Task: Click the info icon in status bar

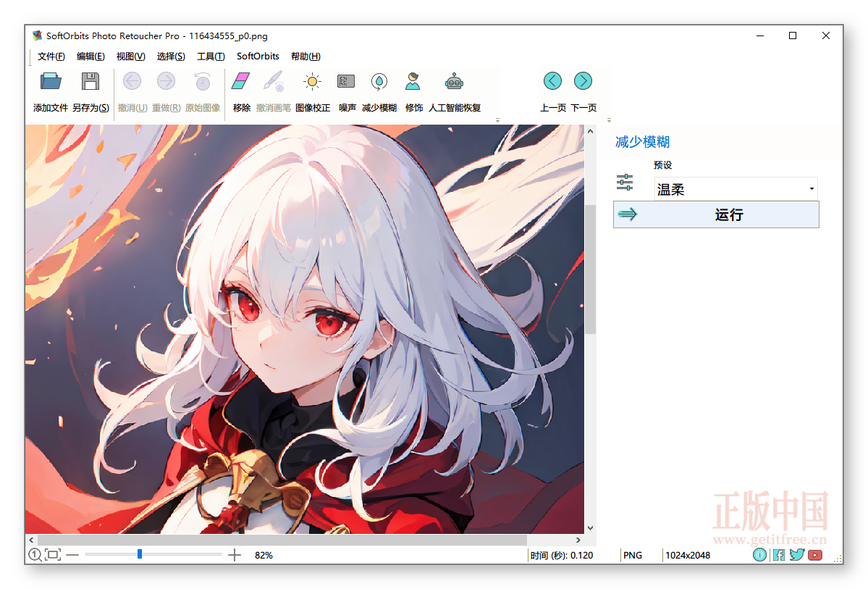Action: 759,555
